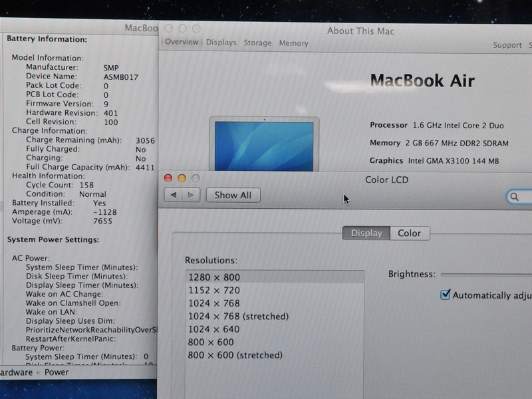Click Full Charge Capacity value 4411
Screen dimensions: 532x399
click(x=145, y=168)
